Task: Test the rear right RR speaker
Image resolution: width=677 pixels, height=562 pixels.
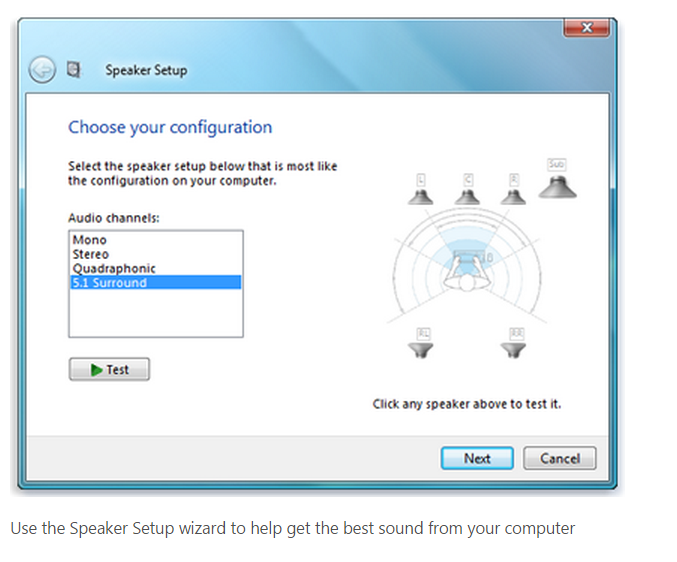Action: 513,344
